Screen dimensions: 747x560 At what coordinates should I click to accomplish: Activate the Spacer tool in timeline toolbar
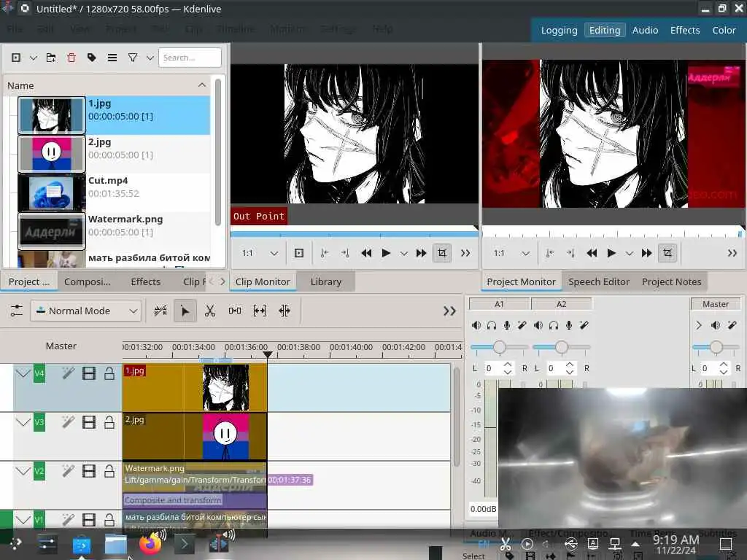click(x=235, y=311)
